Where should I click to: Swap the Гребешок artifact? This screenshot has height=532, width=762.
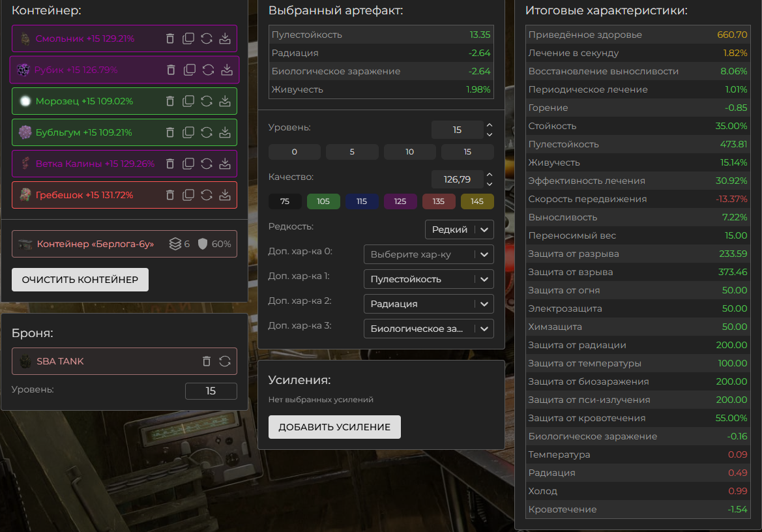(207, 195)
